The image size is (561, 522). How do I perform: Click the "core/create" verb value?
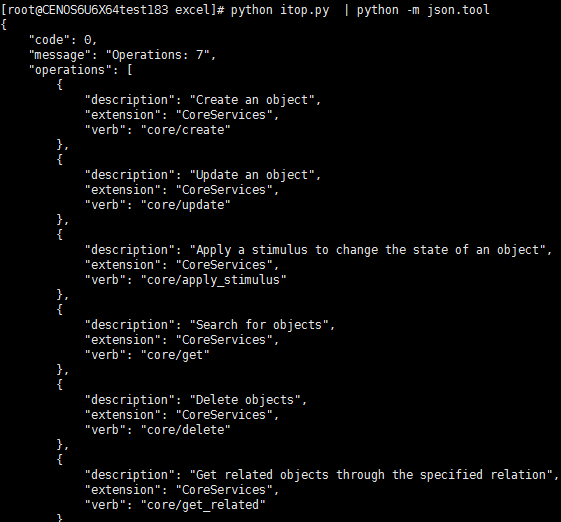[x=186, y=130]
